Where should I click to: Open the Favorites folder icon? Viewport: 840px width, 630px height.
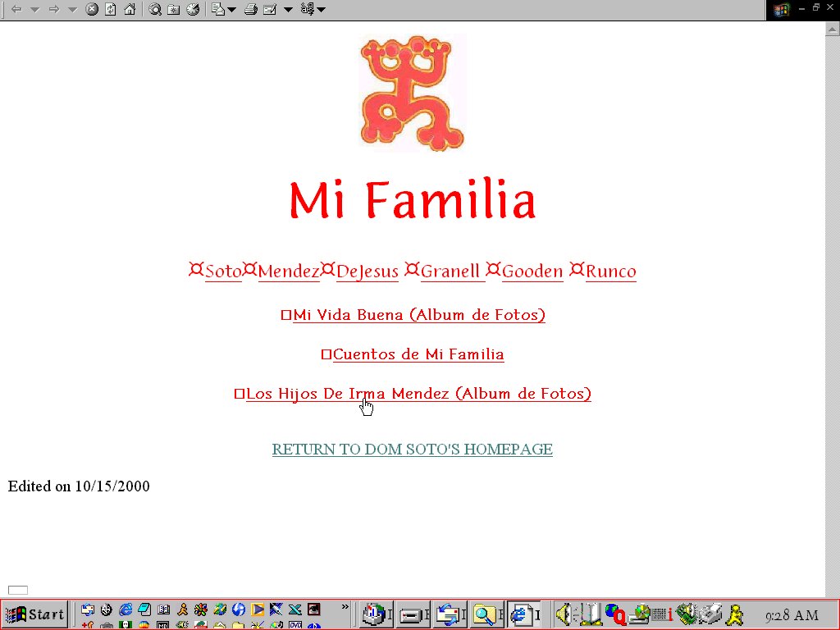tap(174, 10)
